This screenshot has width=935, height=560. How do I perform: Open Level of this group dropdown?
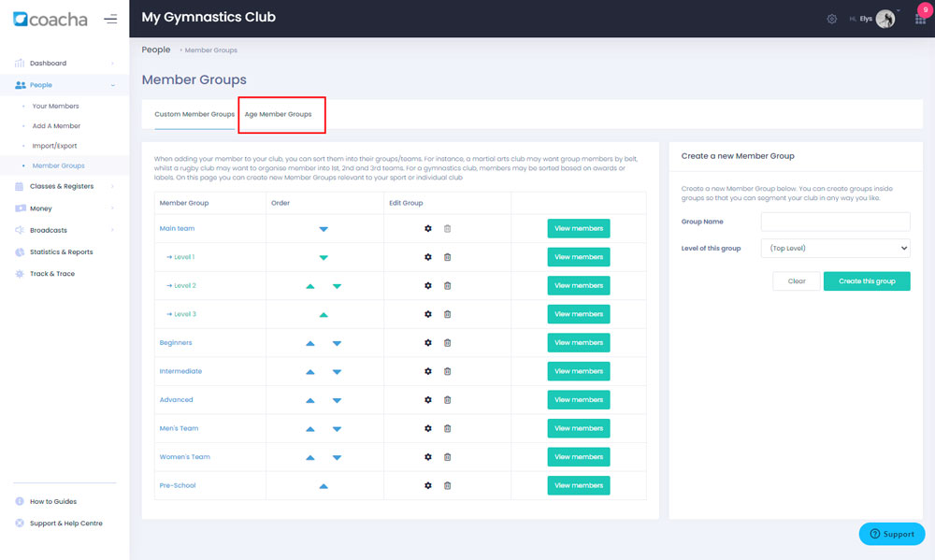pyautogui.click(x=835, y=249)
